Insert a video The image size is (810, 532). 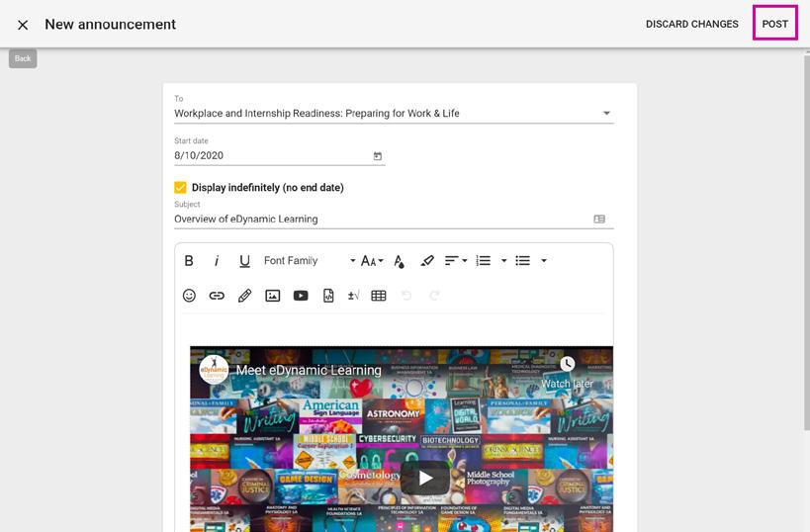301,296
